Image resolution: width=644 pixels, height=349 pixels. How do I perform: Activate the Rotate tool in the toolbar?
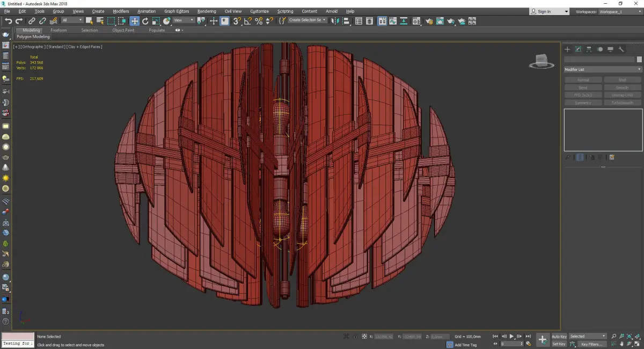[145, 21]
